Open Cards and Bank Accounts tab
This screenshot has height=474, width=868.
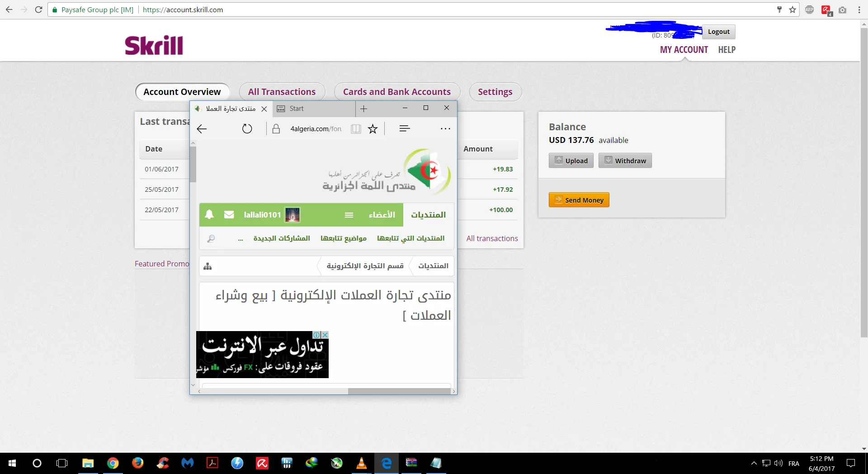click(396, 92)
